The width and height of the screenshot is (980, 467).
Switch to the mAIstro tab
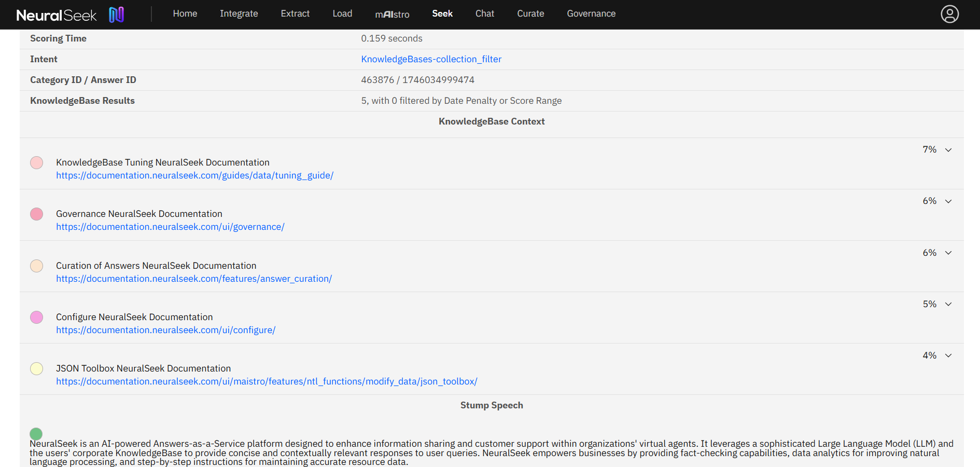[392, 14]
